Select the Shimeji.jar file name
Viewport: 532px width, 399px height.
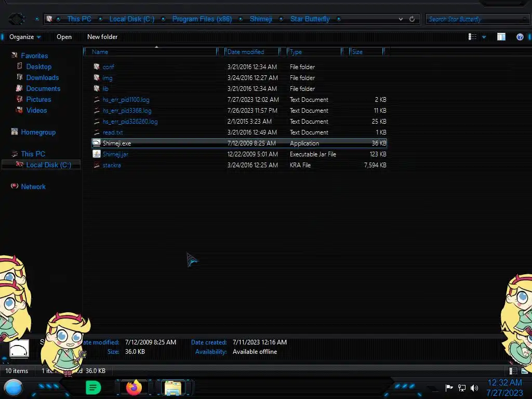(x=115, y=154)
